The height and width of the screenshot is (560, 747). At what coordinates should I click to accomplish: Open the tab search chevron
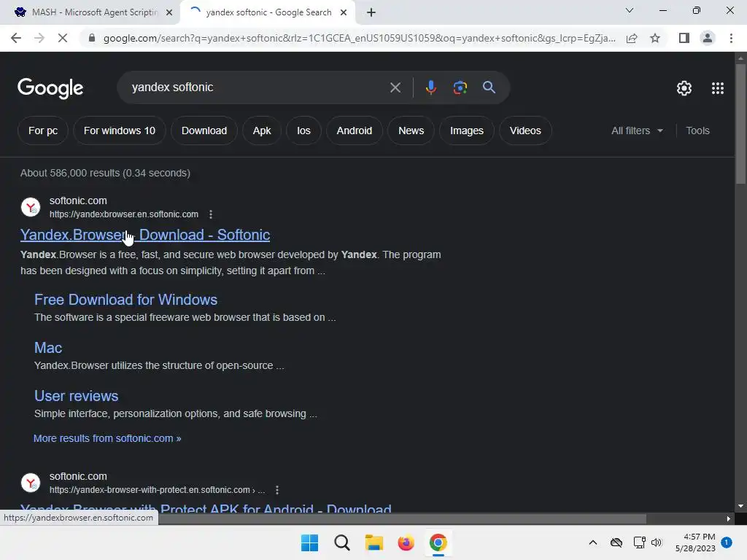pos(630,10)
